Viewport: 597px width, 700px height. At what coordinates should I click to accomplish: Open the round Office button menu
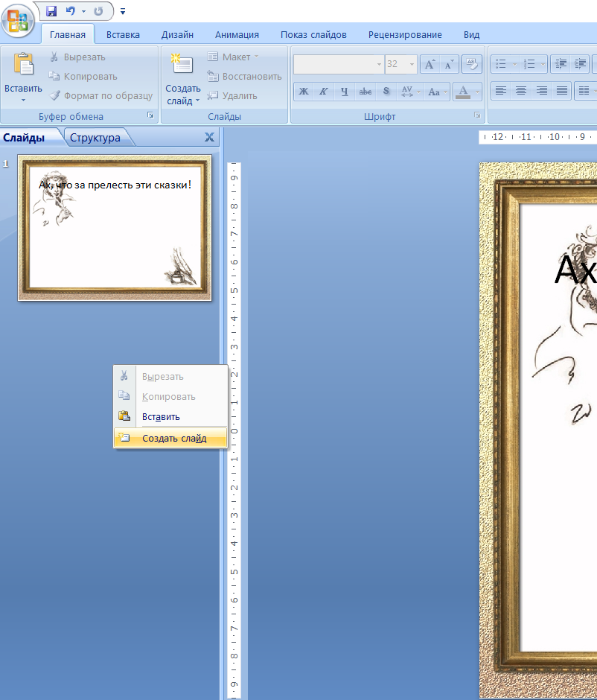click(x=17, y=20)
